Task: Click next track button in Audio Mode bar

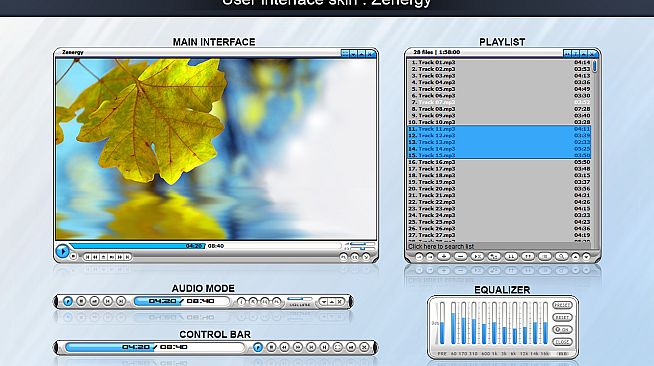Action: (121, 301)
